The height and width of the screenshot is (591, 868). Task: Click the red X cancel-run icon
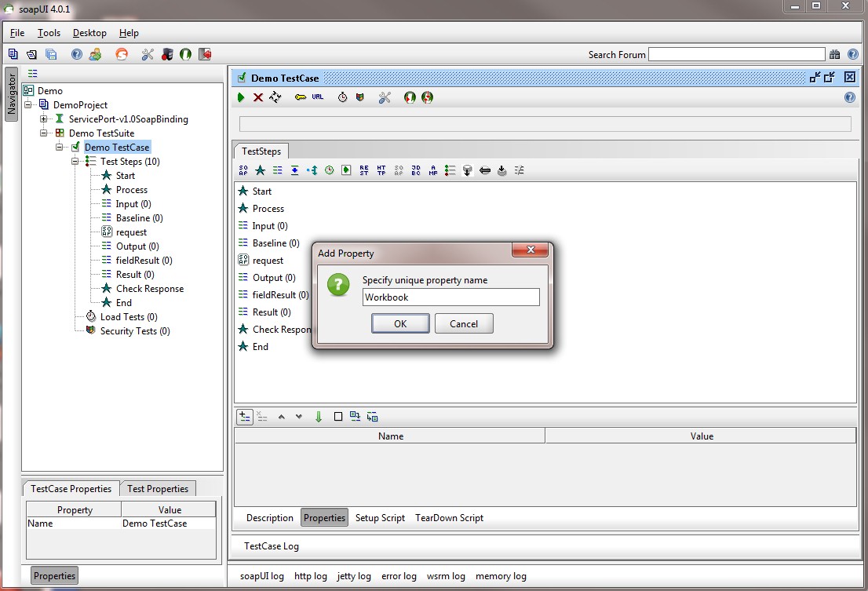pyautogui.click(x=258, y=97)
